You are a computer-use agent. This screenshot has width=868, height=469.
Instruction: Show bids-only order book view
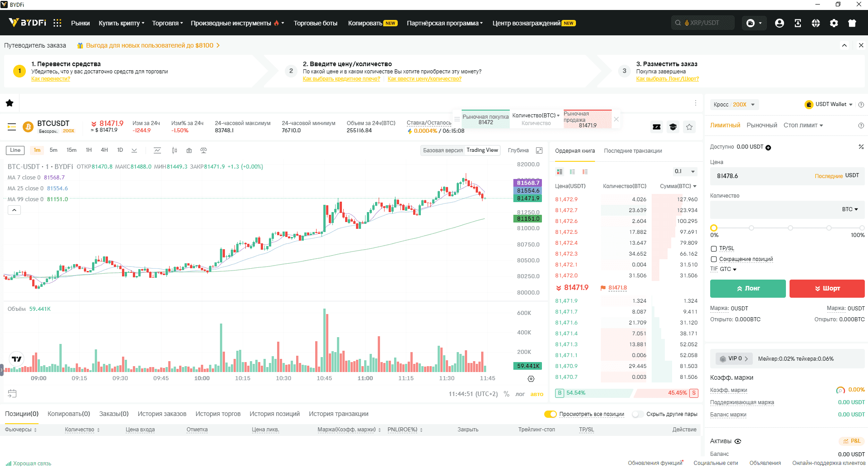(x=572, y=172)
